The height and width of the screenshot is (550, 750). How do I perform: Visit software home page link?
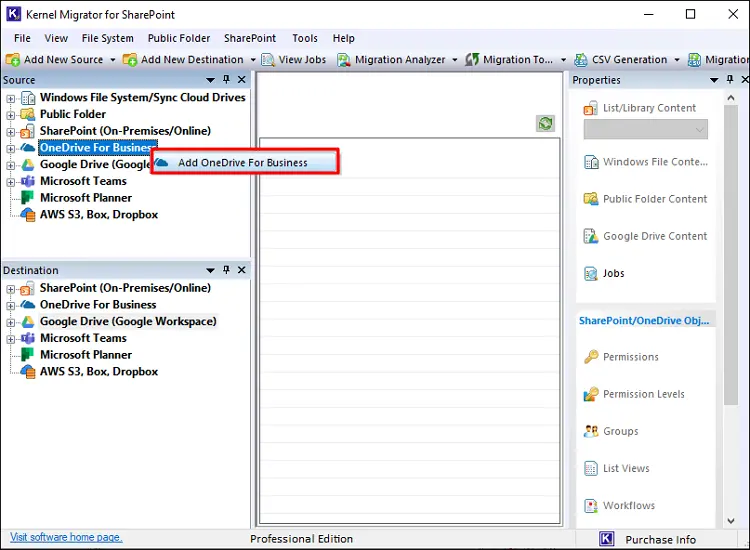click(66, 537)
